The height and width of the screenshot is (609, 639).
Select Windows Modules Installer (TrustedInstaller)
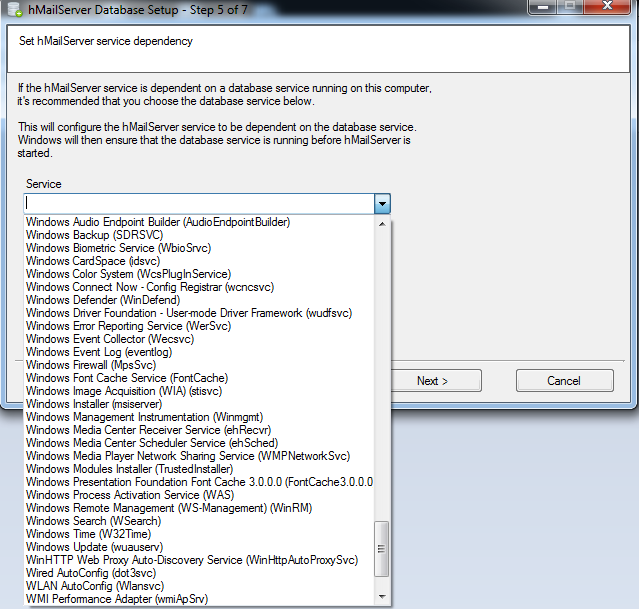(199, 469)
